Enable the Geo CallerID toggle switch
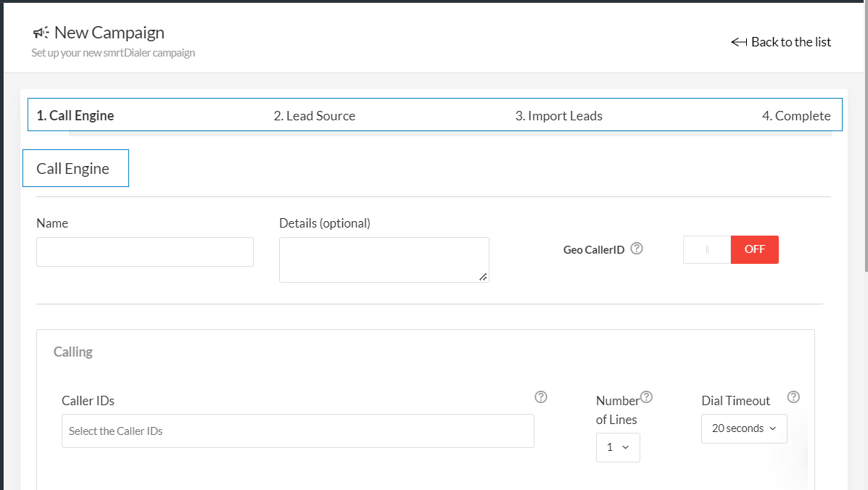Viewport: 868px width, 490px height. [730, 249]
